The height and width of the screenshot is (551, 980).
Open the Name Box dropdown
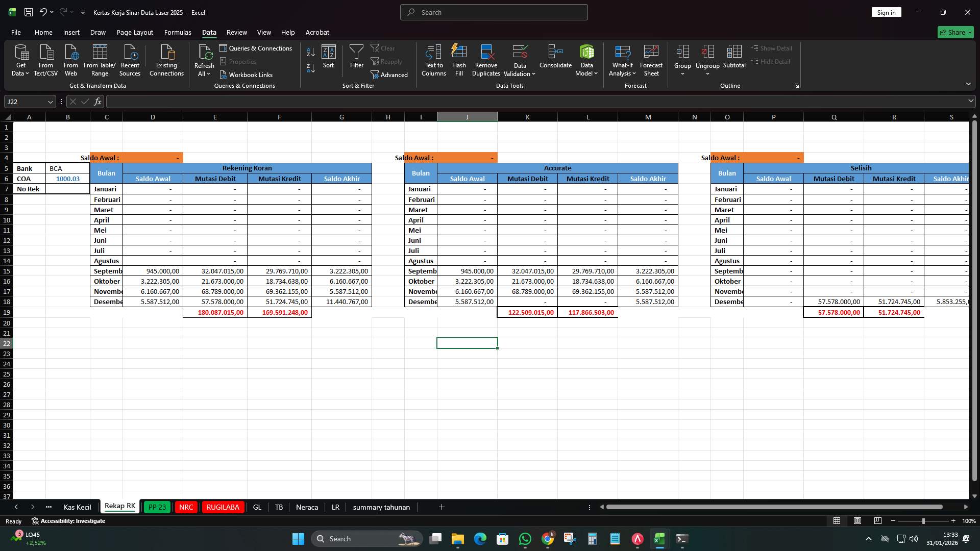50,102
